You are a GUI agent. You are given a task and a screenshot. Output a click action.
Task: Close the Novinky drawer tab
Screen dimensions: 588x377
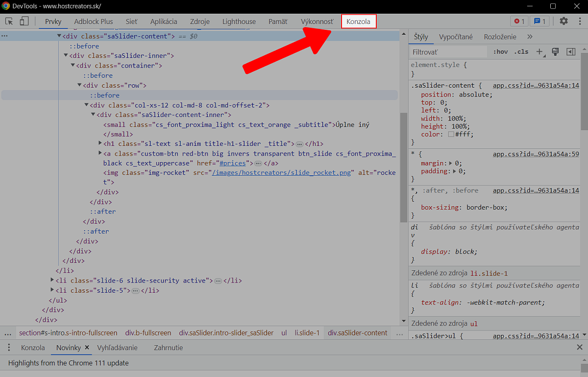tap(87, 348)
